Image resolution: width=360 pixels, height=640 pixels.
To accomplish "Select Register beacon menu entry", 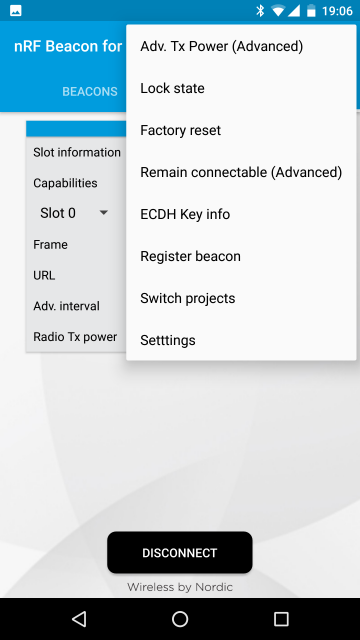I will (x=241, y=257).
